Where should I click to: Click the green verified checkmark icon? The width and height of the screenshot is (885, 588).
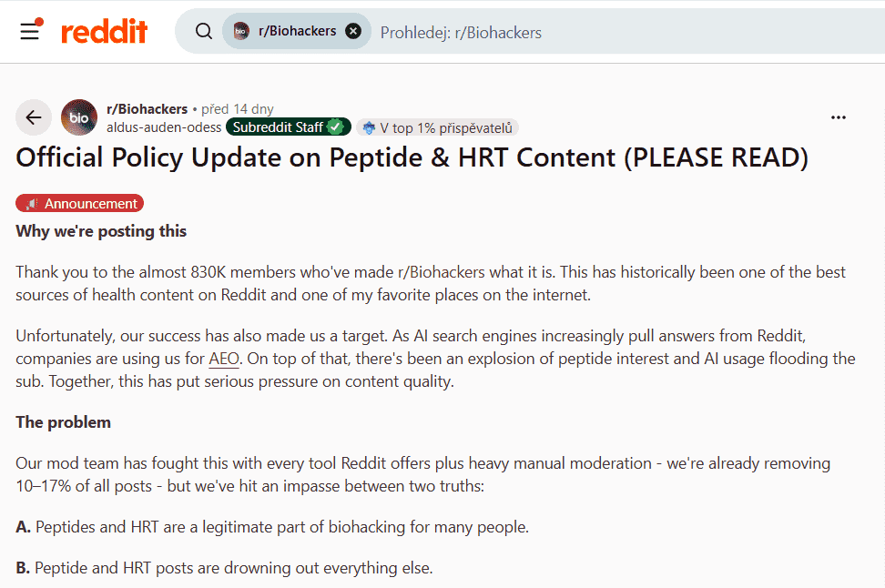coord(335,127)
